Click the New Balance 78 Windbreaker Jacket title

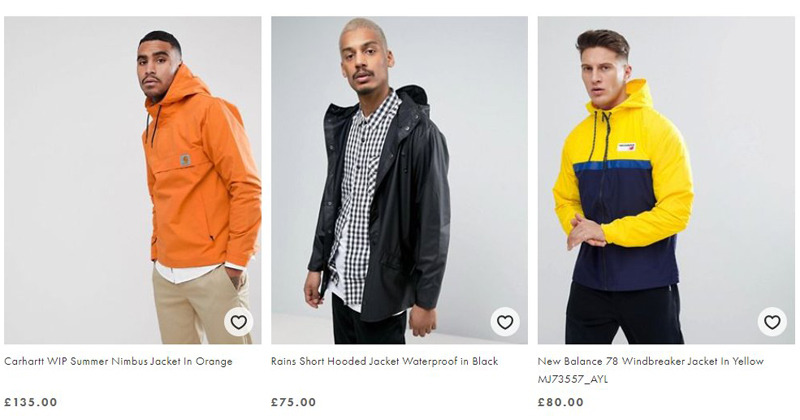coord(652,361)
